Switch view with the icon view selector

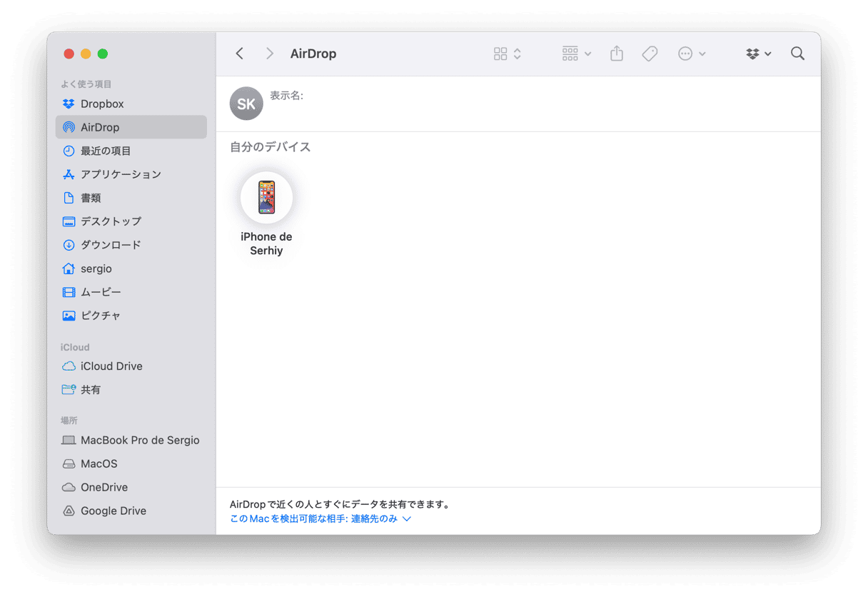508,54
